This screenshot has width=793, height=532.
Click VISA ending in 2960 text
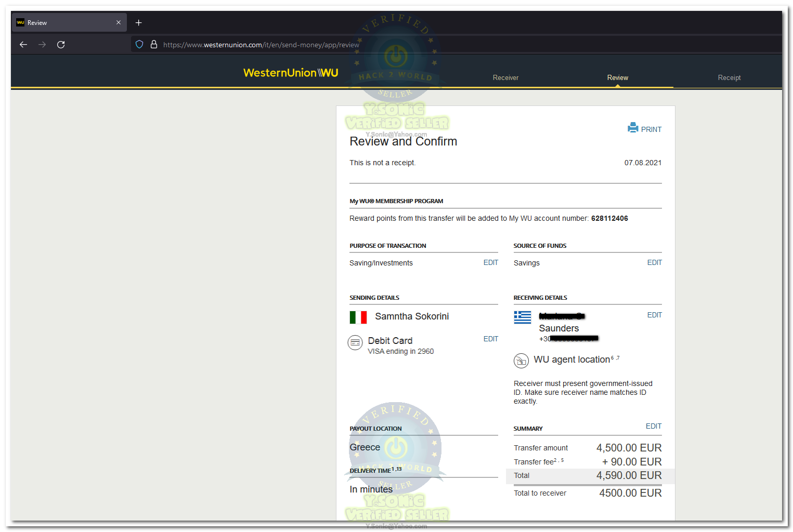click(x=401, y=352)
